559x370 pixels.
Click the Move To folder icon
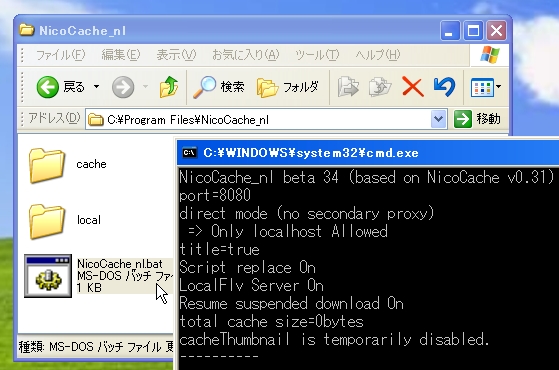pos(348,87)
